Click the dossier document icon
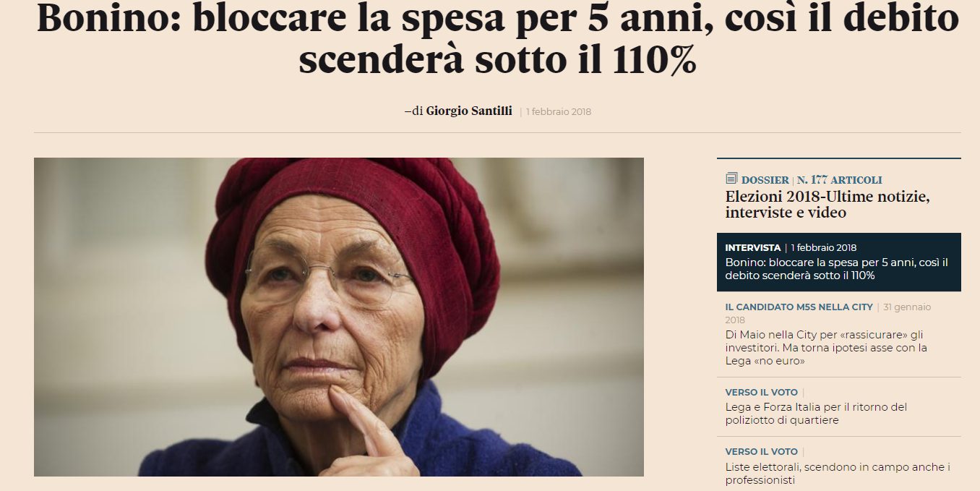 (731, 179)
